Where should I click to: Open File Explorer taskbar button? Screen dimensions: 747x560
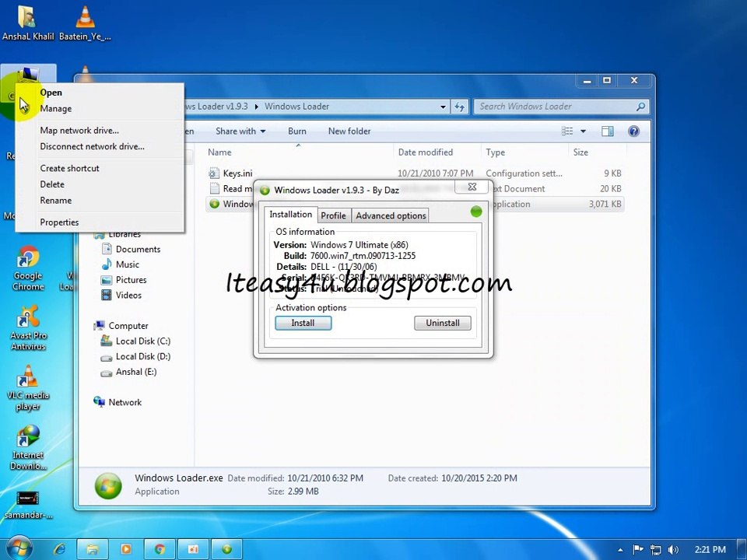[93, 549]
